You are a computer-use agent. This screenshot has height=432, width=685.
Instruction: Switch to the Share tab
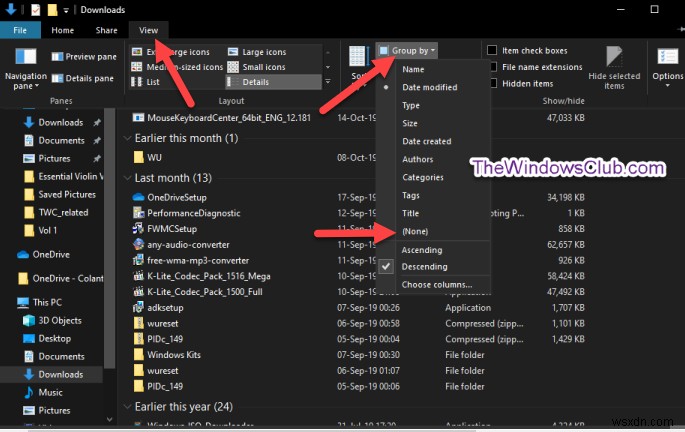[x=107, y=30]
